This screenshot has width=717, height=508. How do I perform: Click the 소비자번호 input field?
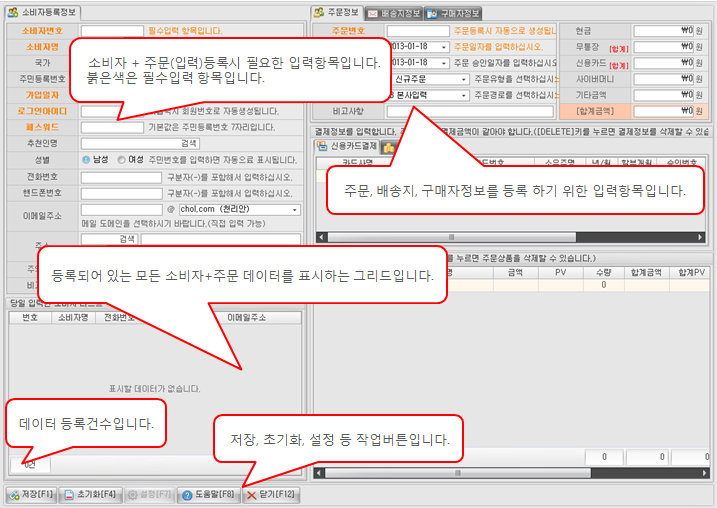[x=112, y=31]
